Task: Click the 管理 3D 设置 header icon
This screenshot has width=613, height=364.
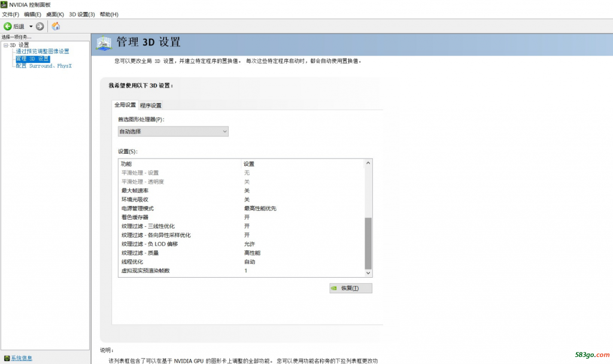Action: [104, 43]
